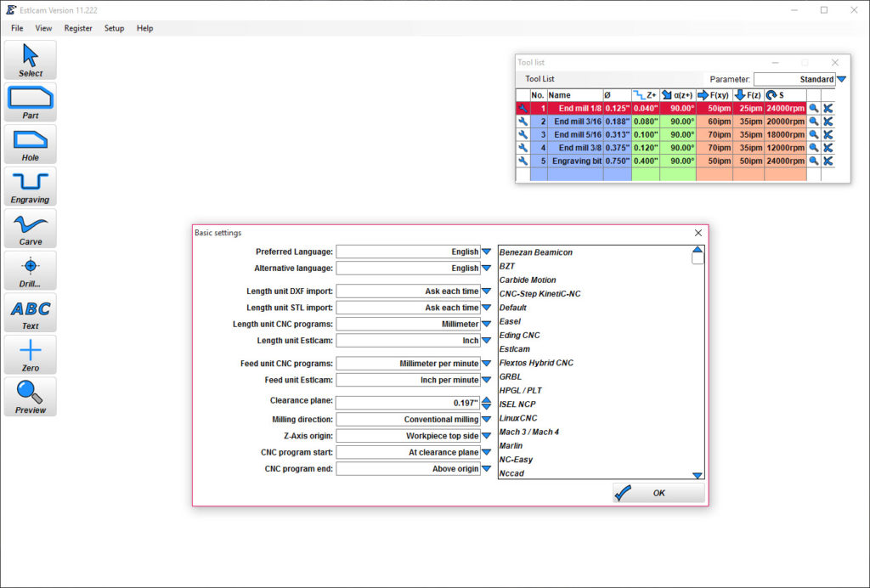Open Z-Axis origin dropdown
Image resolution: width=870 pixels, height=588 pixels.
pos(487,436)
